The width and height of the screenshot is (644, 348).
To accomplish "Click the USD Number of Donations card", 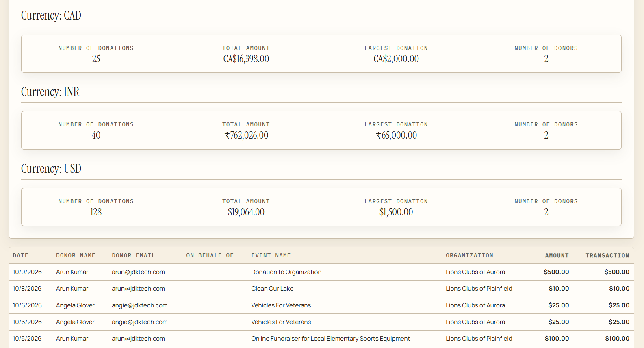I will tap(96, 207).
